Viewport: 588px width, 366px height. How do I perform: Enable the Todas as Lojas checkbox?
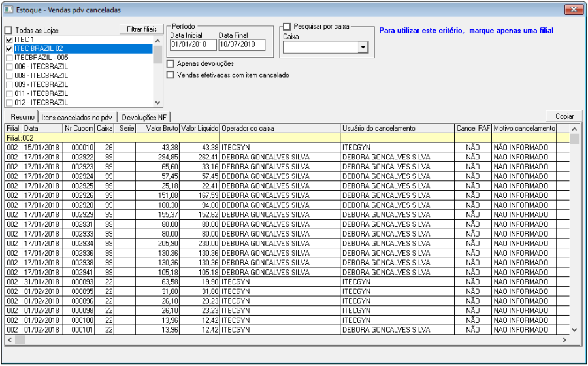click(8, 30)
